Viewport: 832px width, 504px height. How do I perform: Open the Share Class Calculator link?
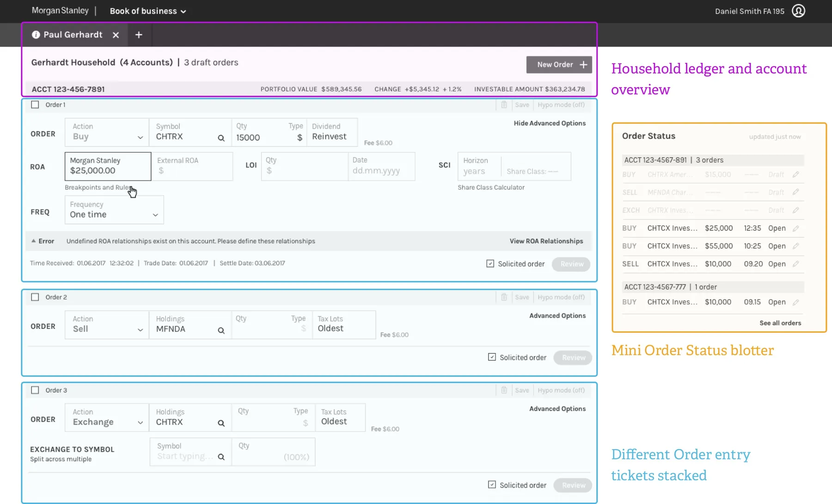click(491, 188)
